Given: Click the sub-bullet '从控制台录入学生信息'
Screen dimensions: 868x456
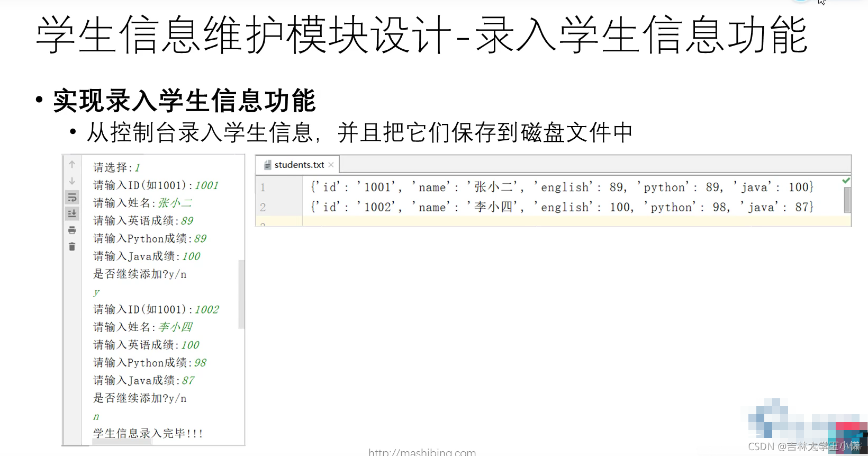Looking at the screenshot, I should 200,132.
